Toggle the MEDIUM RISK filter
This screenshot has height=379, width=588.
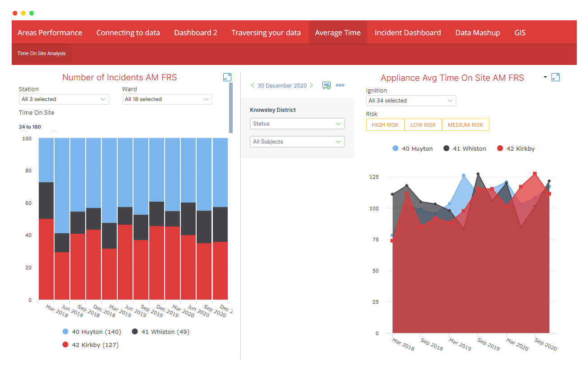(465, 125)
